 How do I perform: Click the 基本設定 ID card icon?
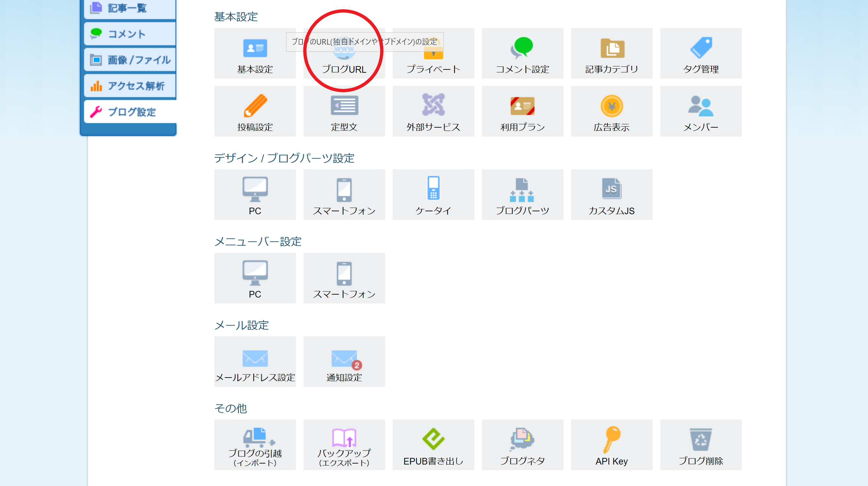coord(255,48)
